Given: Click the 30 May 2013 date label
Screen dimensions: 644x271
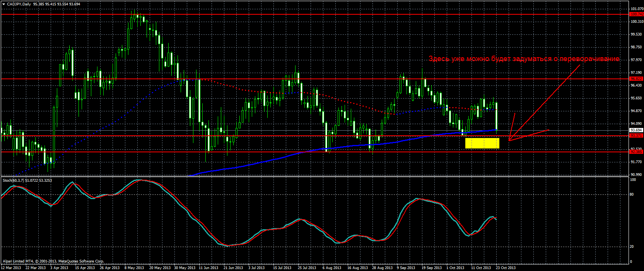Looking at the screenshot, I should coord(184,268).
